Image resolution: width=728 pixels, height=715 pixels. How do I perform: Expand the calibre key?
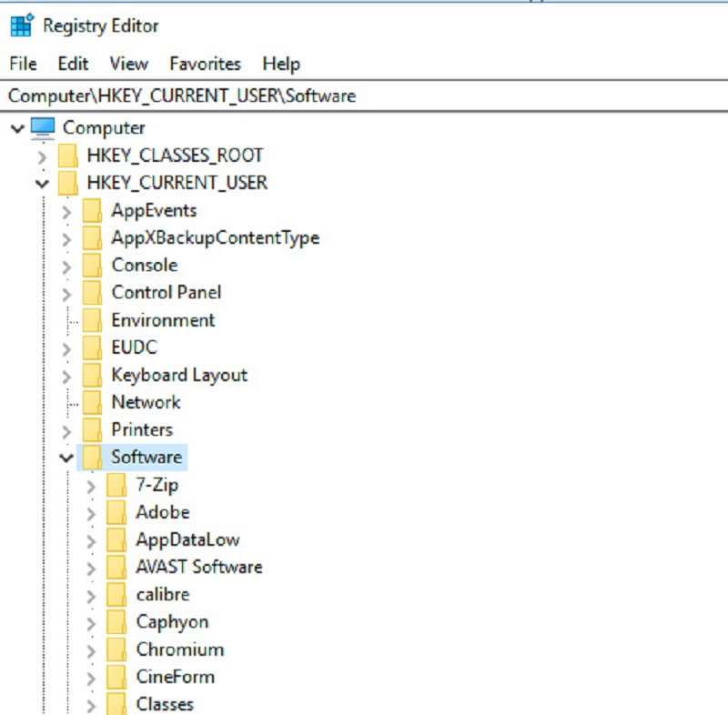pyautogui.click(x=91, y=596)
